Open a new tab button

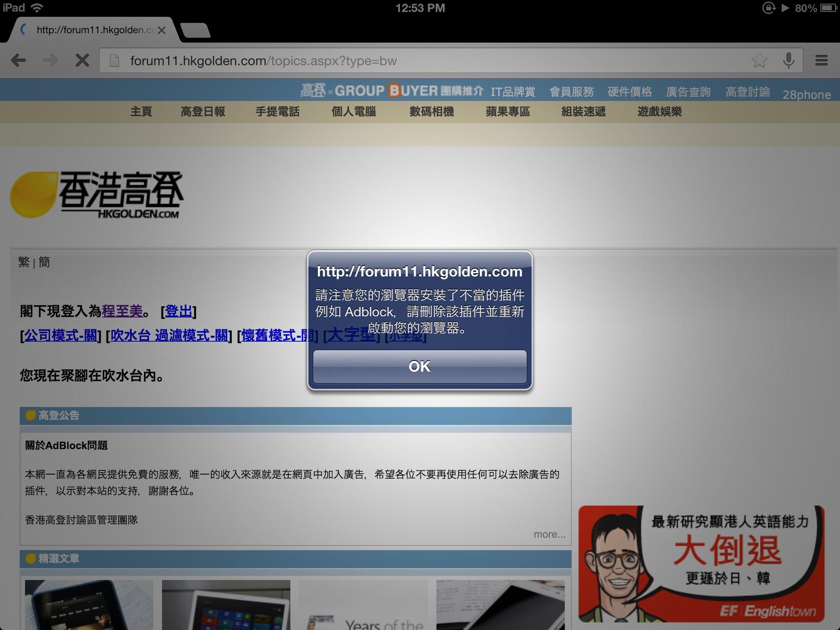(x=195, y=30)
